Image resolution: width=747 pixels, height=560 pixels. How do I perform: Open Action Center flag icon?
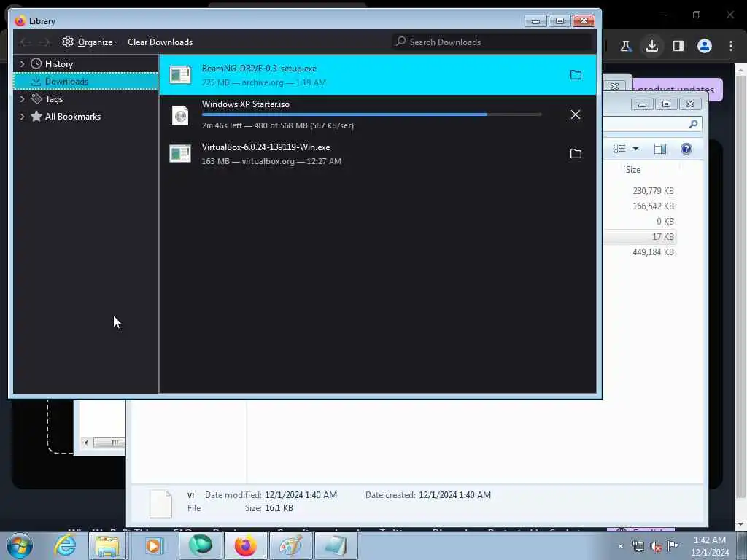[673, 546]
